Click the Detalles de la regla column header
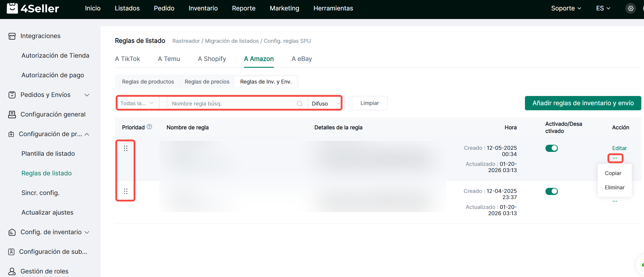 point(338,128)
